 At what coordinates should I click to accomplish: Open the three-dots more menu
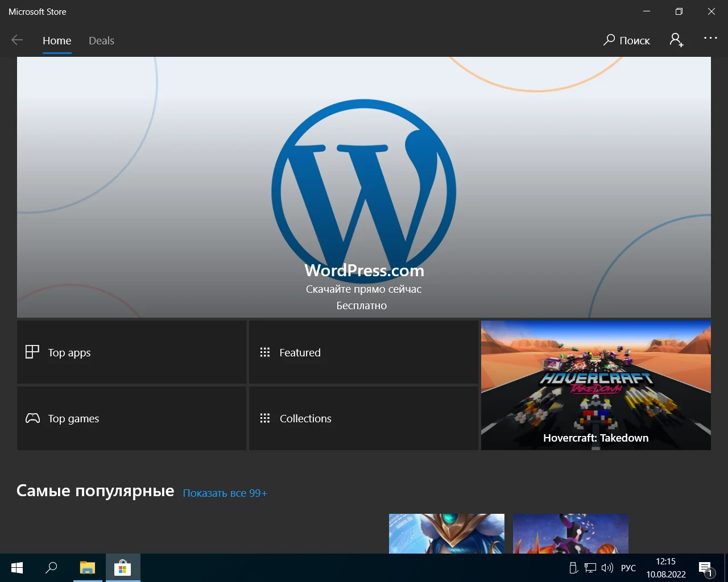point(710,38)
